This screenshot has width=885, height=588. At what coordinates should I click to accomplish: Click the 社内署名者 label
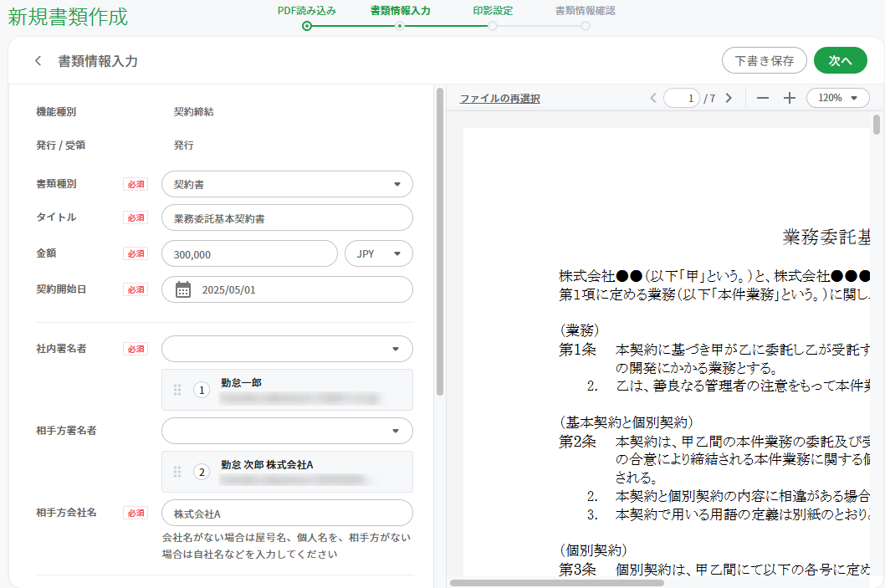(x=61, y=349)
